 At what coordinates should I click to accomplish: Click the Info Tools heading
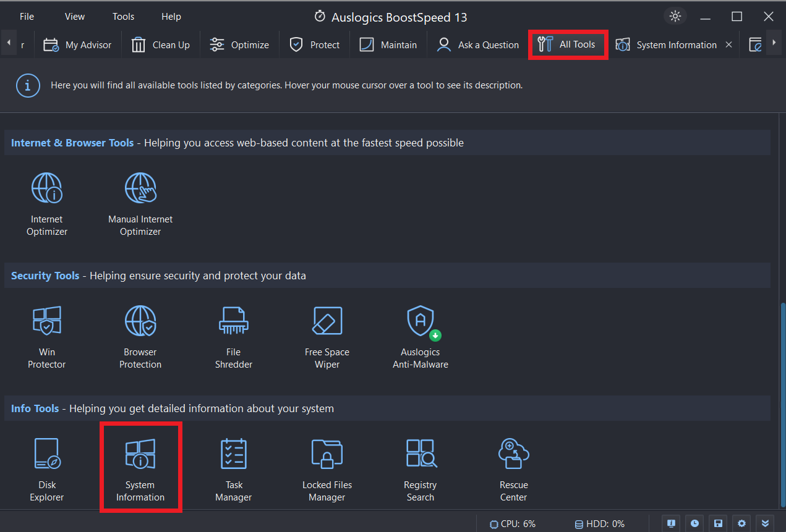point(35,408)
